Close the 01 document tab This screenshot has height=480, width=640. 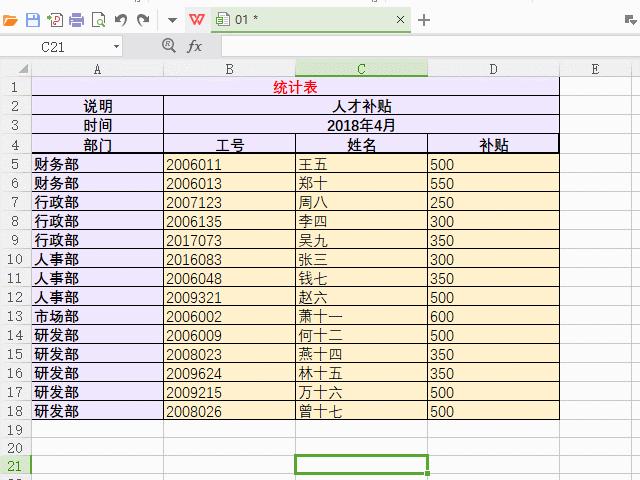point(400,19)
